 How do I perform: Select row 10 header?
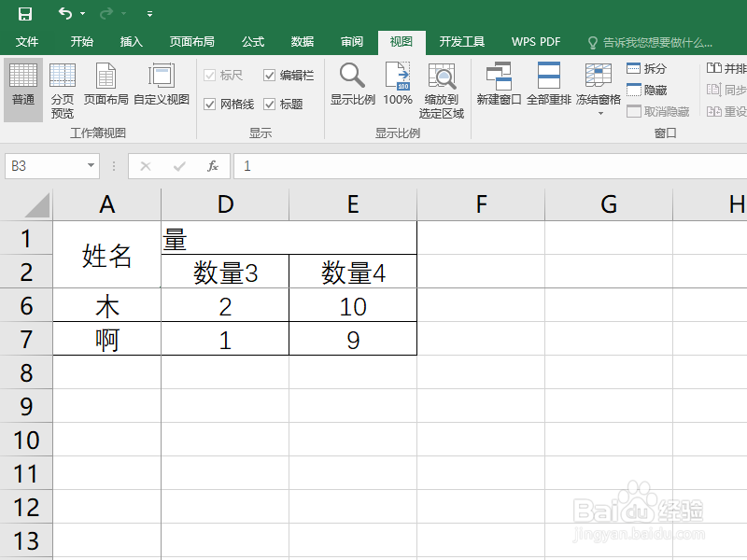tap(26, 440)
